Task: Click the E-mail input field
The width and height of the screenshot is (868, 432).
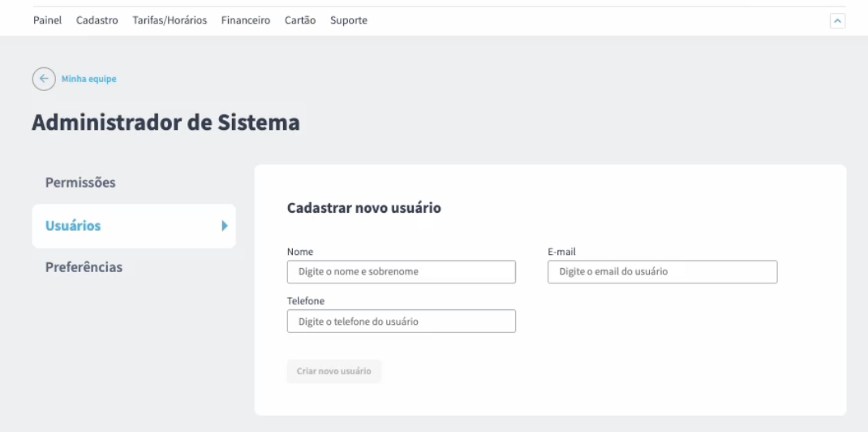Action: [663, 272]
